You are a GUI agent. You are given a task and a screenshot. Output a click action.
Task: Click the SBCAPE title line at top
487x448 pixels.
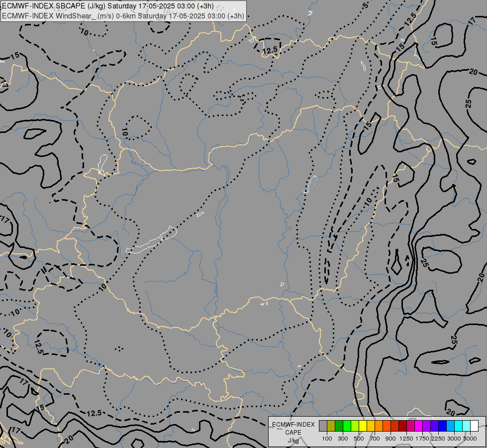[x=108, y=6]
